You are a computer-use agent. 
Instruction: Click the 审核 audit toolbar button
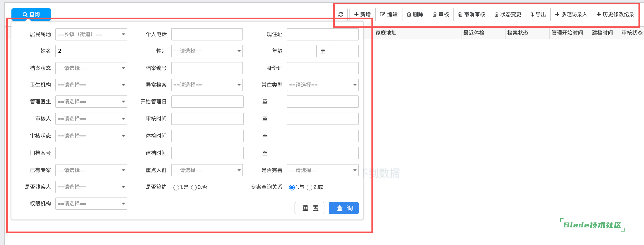(x=440, y=15)
